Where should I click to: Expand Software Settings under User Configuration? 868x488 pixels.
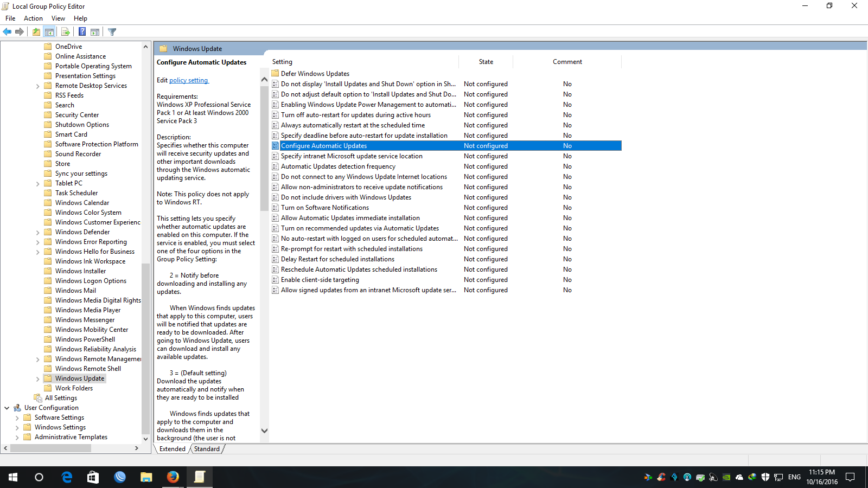tap(17, 418)
